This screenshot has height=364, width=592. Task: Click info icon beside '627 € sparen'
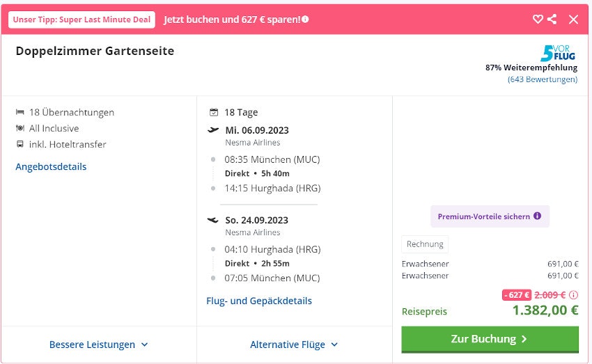(305, 19)
